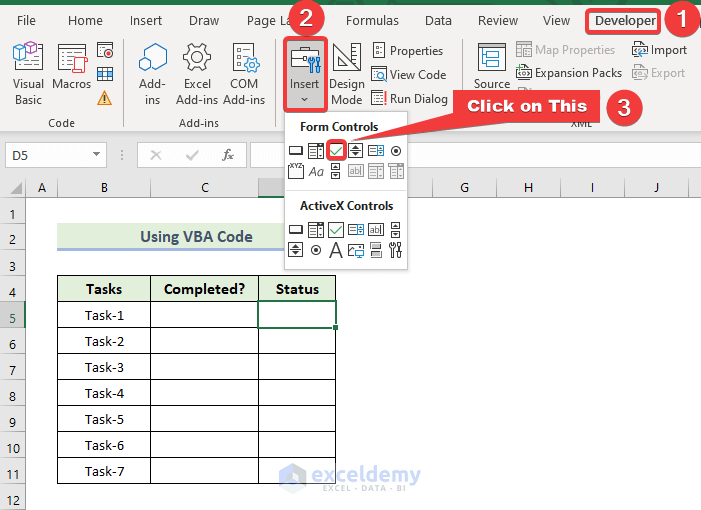Image resolution: width=701 pixels, height=510 pixels.
Task: Click Import XML data
Action: (659, 50)
